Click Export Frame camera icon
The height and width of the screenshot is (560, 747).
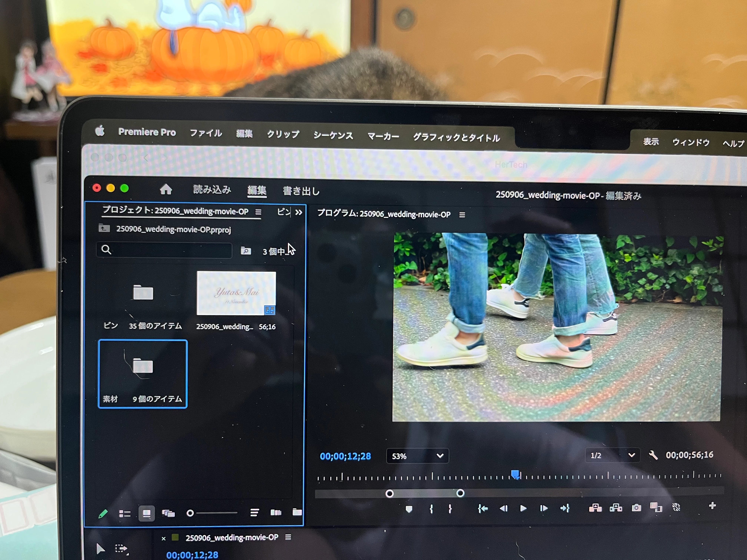(636, 508)
